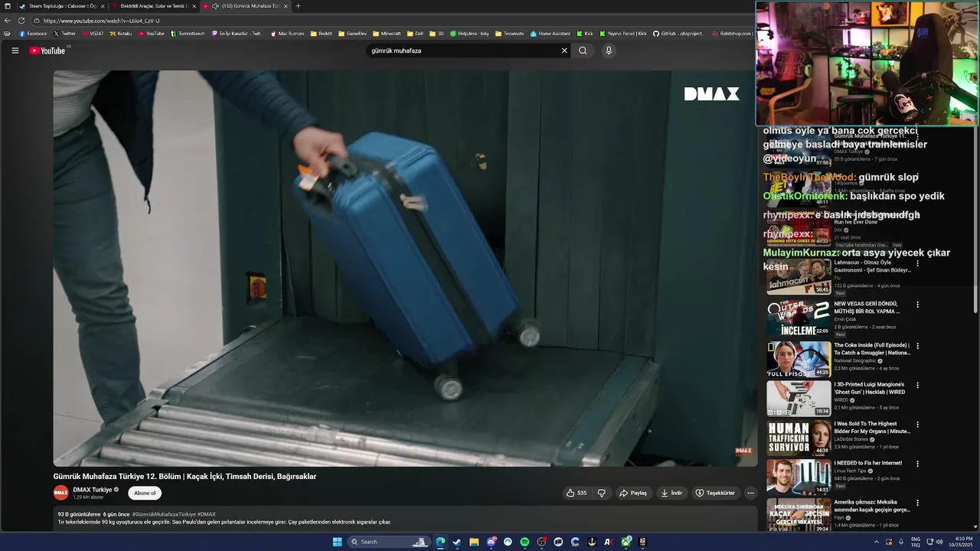The width and height of the screenshot is (980, 551).
Task: Open Lahmacun Olmaz Öyle Gastronomi thumbnail
Action: [x=799, y=276]
